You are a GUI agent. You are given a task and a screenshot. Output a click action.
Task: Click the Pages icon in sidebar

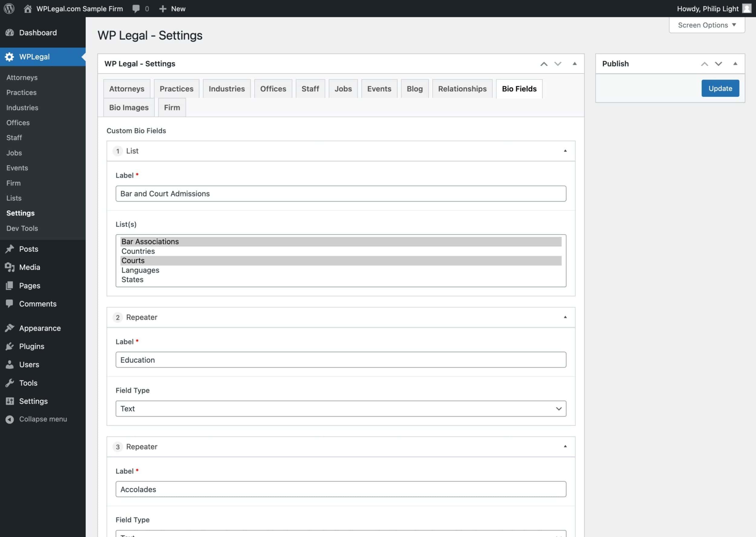click(10, 286)
